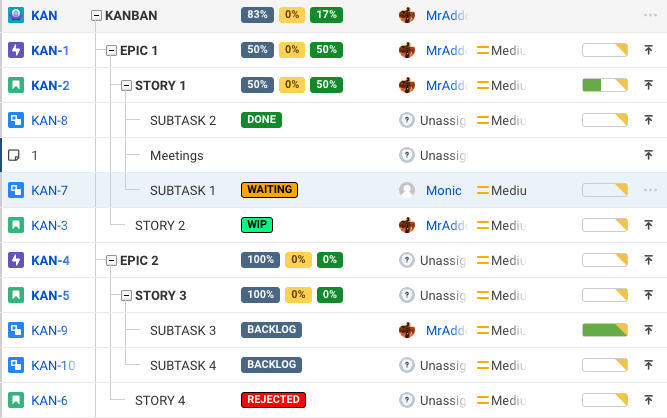Screen dimensions: 667x418
Task: Open the KAN-7 issue link
Action: click(x=50, y=190)
